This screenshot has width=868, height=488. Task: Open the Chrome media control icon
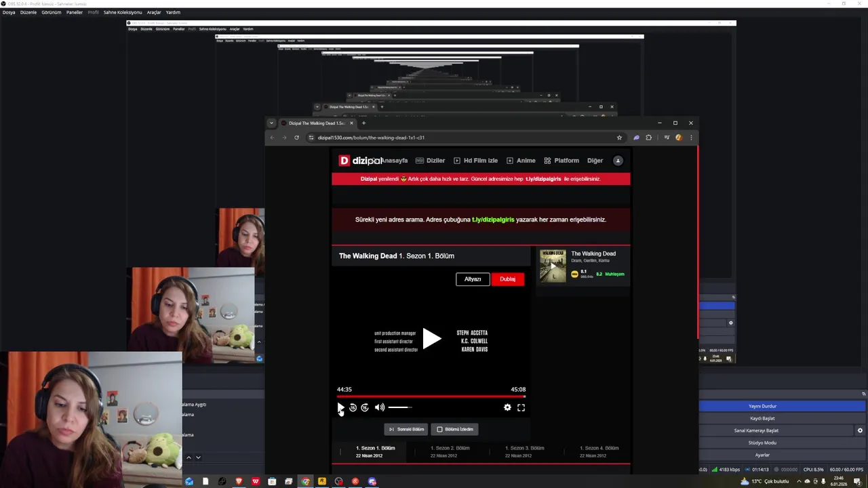coord(667,138)
